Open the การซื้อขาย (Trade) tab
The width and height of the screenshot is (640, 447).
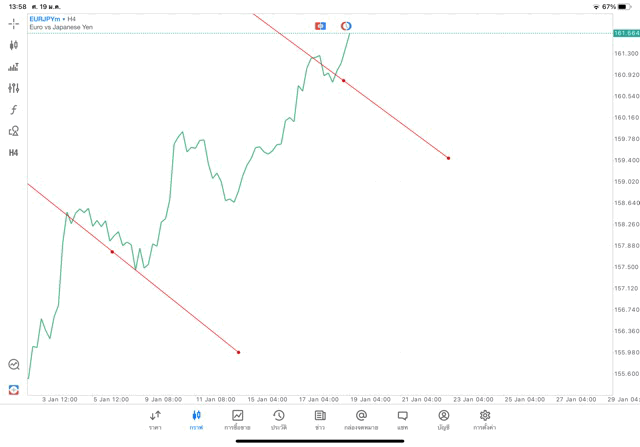(x=238, y=419)
